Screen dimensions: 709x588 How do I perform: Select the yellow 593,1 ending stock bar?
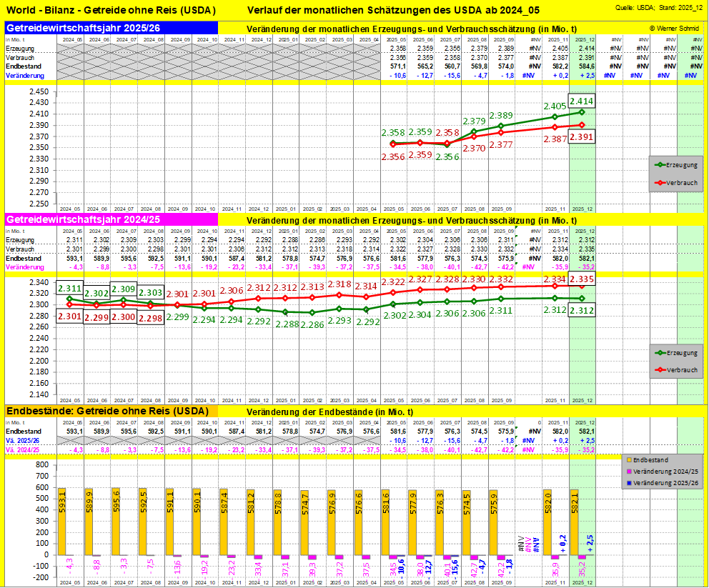(x=61, y=520)
